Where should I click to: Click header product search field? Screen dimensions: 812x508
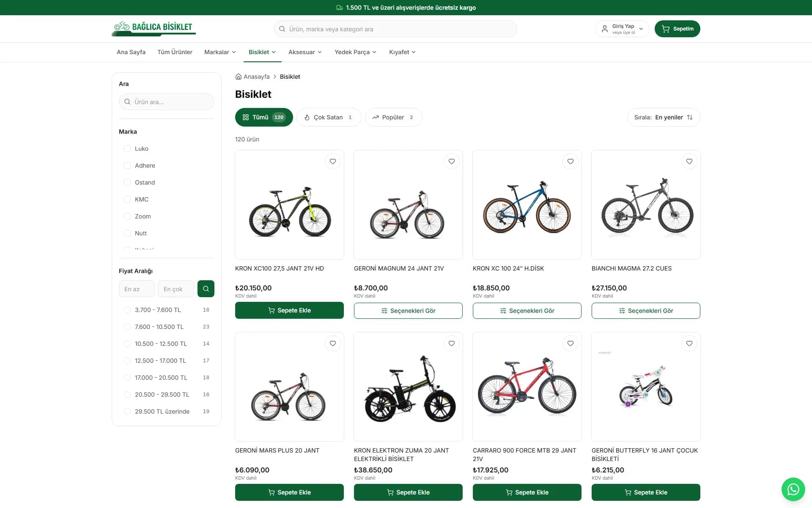[x=395, y=29]
